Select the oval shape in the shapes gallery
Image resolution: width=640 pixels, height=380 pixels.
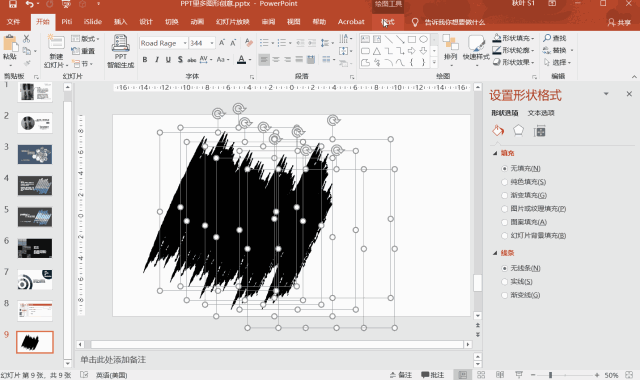coord(423,39)
